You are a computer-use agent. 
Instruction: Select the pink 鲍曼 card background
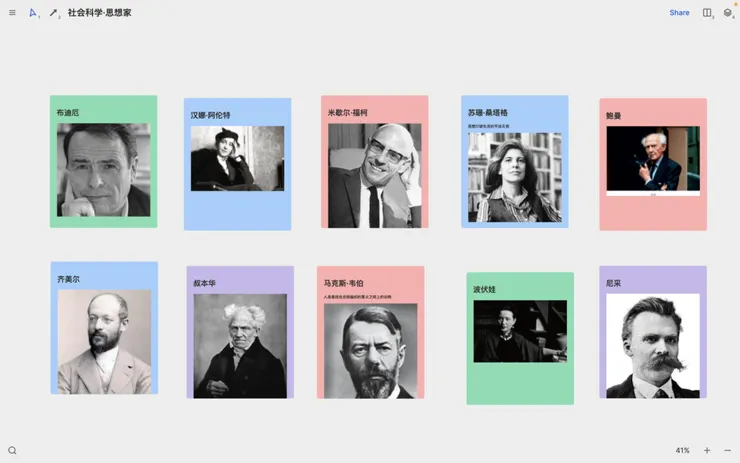(x=653, y=213)
